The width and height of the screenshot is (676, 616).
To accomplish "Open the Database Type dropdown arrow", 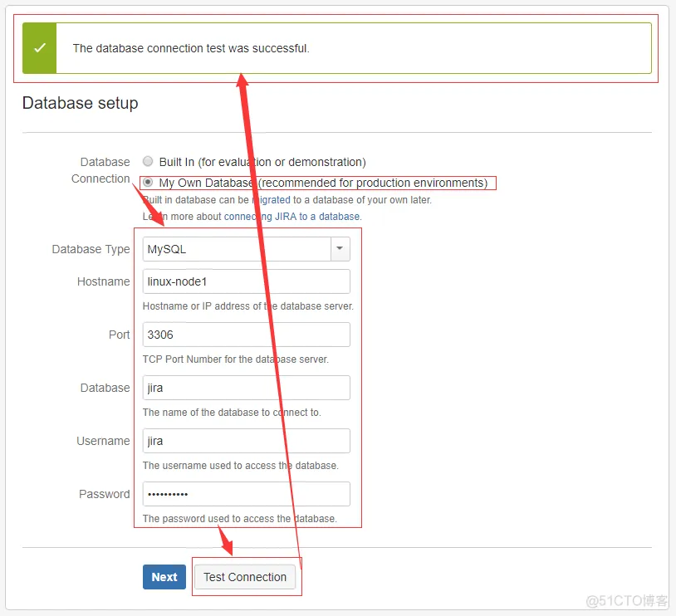I will click(x=340, y=249).
